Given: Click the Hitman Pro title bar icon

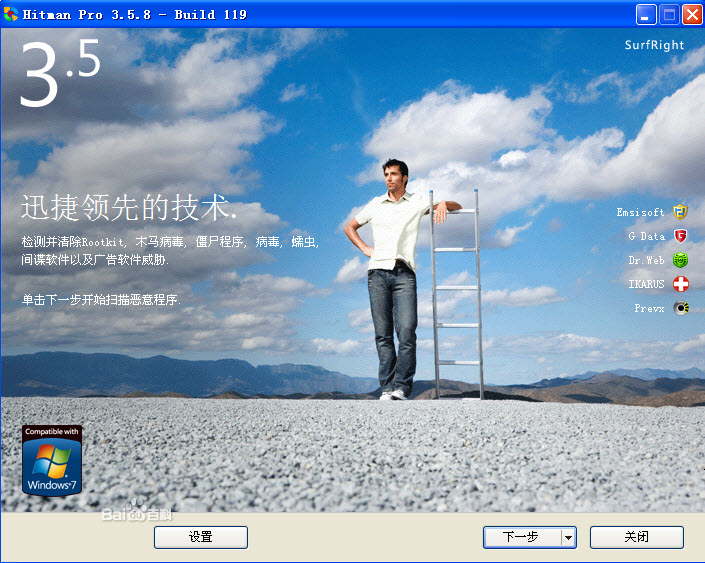Looking at the screenshot, I should (x=11, y=14).
